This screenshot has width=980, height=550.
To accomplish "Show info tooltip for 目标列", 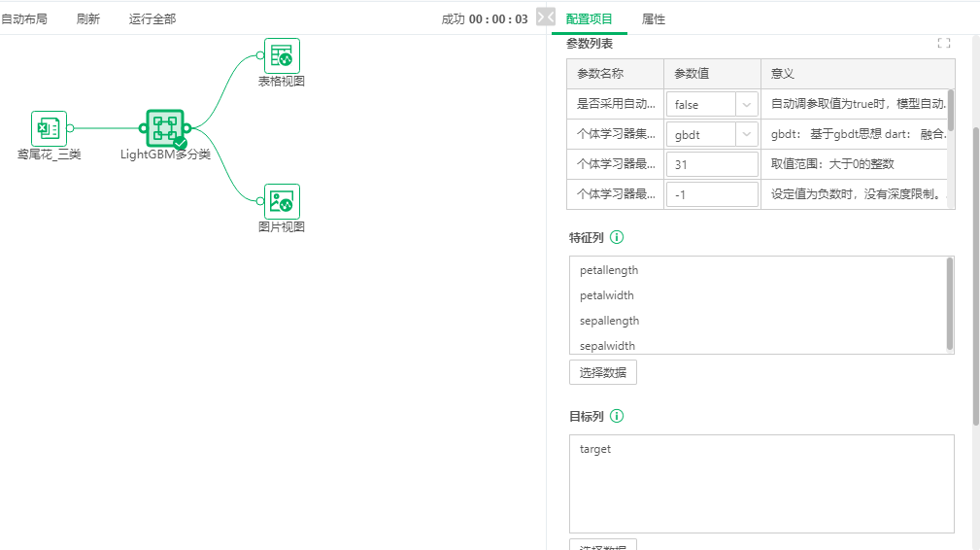I will pos(617,416).
